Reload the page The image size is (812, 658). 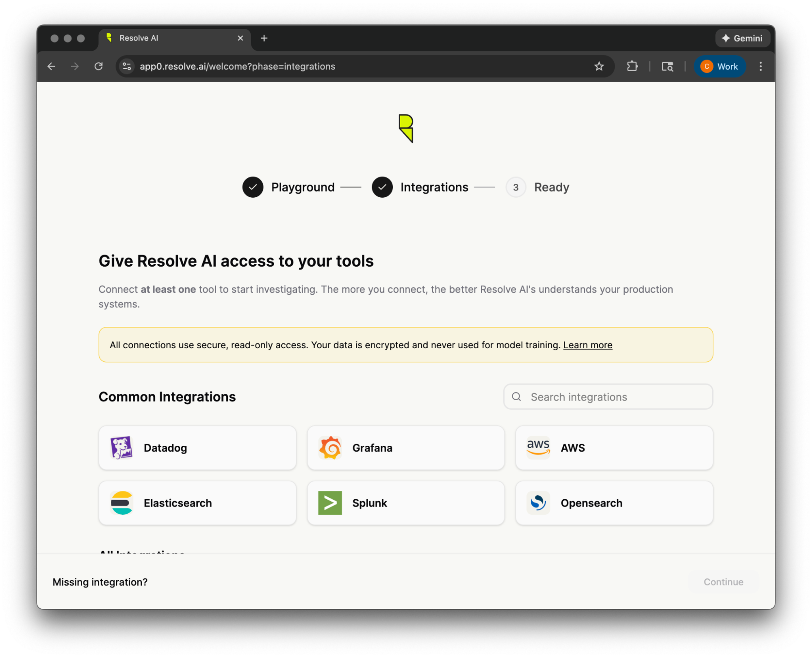click(98, 66)
